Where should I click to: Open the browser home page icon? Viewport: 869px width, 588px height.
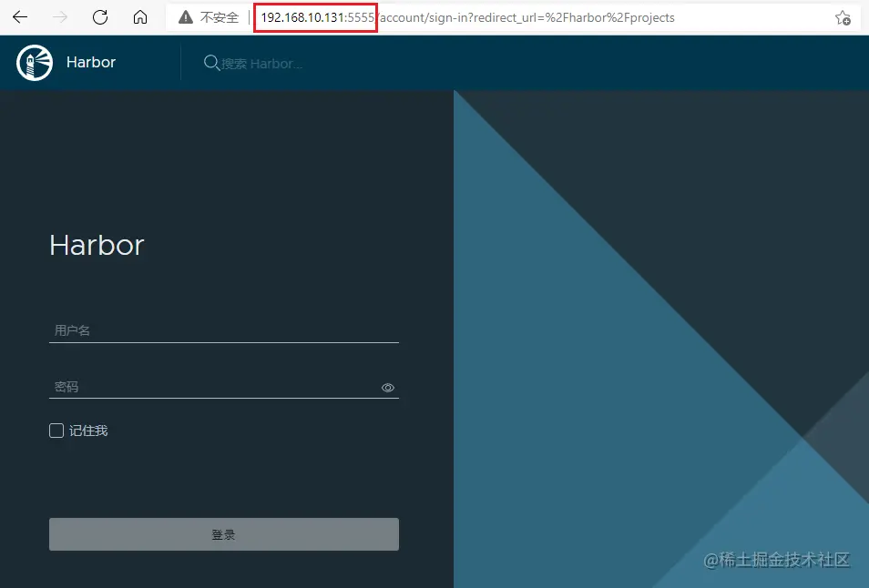pos(140,17)
